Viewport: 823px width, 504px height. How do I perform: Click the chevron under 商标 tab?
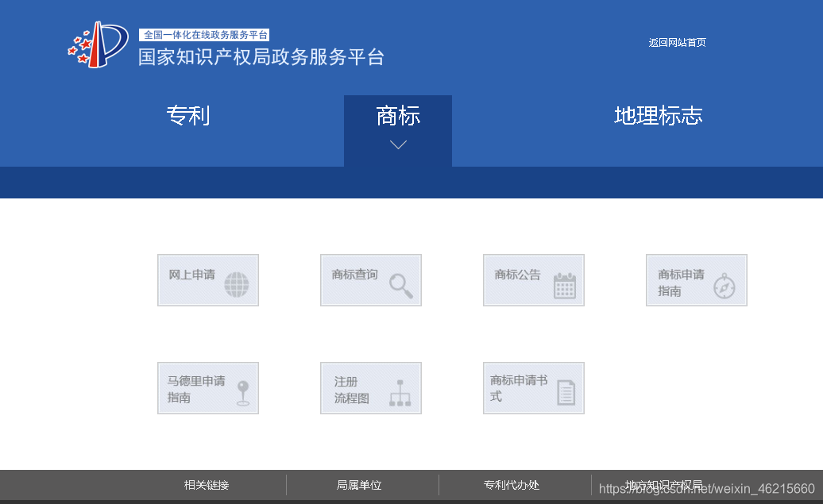[398, 144]
